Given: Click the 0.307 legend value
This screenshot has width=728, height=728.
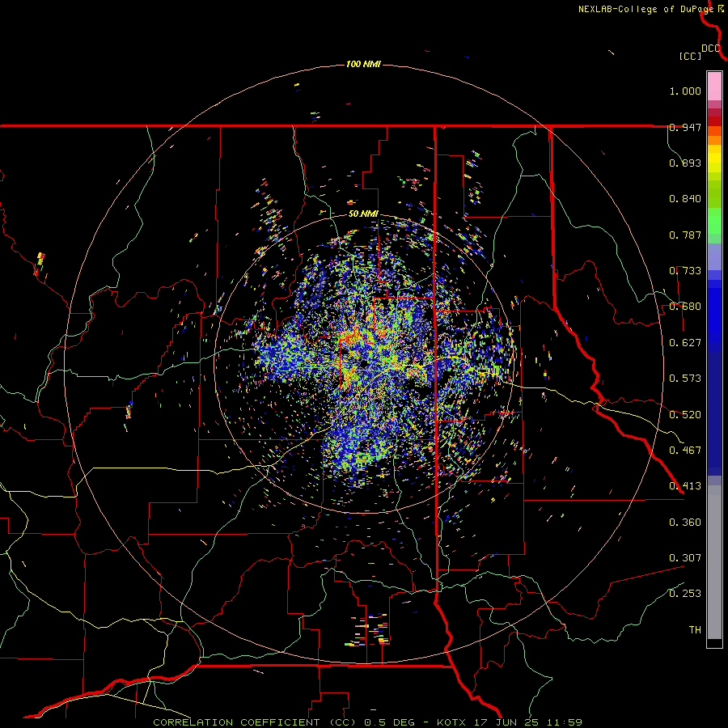Looking at the screenshot, I should pyautogui.click(x=685, y=558).
